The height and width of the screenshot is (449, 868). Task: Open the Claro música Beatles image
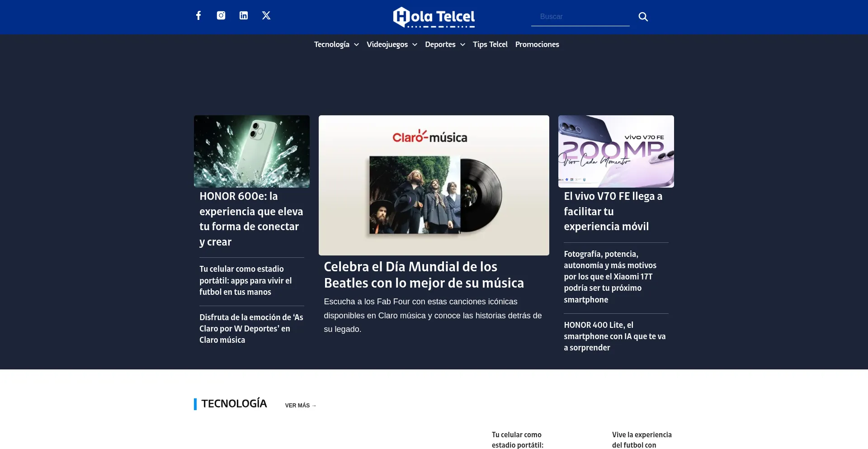(x=434, y=185)
